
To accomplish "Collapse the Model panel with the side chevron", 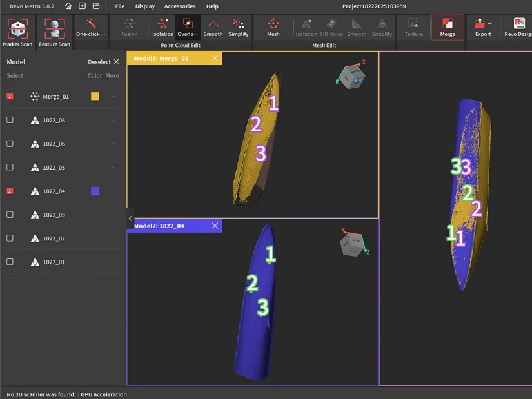I will 130,218.
